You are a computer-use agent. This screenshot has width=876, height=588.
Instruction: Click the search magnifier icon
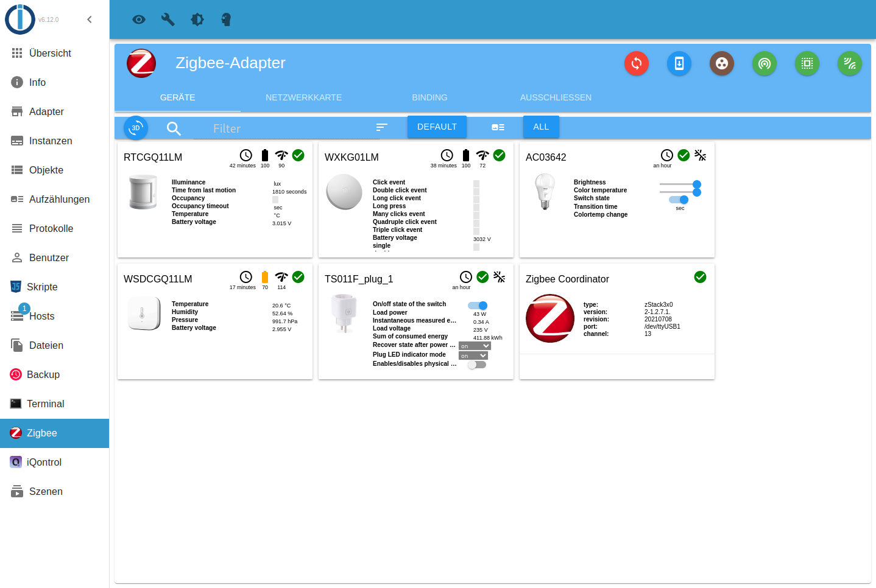click(x=174, y=128)
